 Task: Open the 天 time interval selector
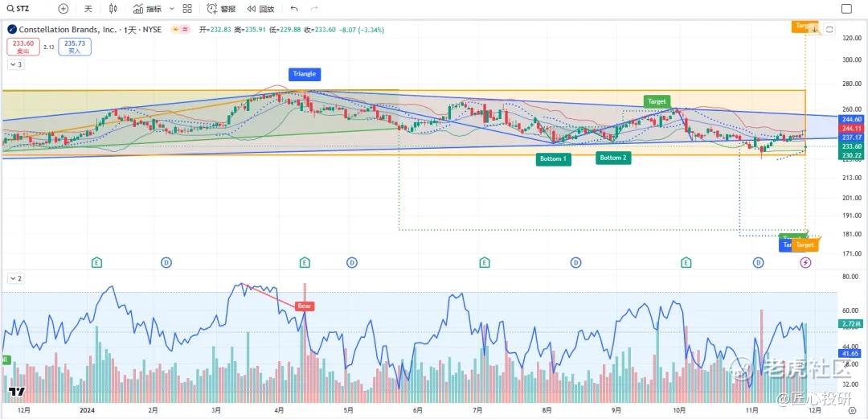coord(88,9)
